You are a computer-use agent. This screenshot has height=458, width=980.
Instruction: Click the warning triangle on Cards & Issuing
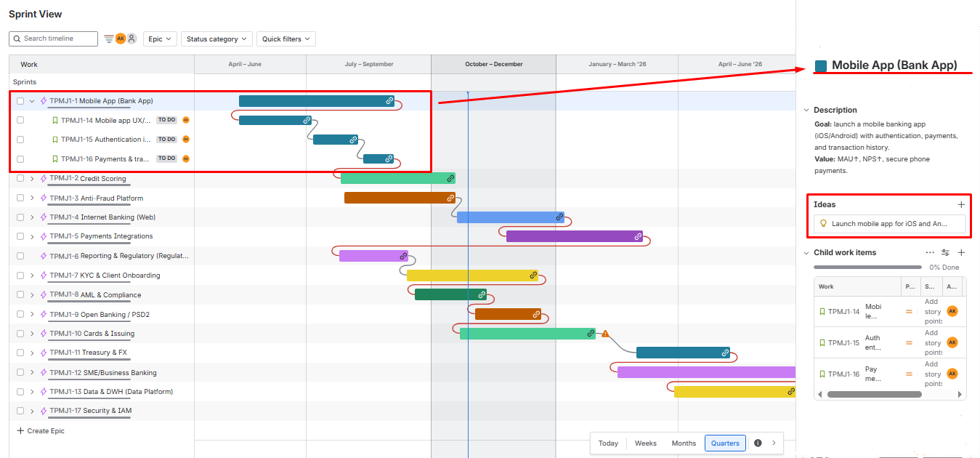click(x=604, y=334)
